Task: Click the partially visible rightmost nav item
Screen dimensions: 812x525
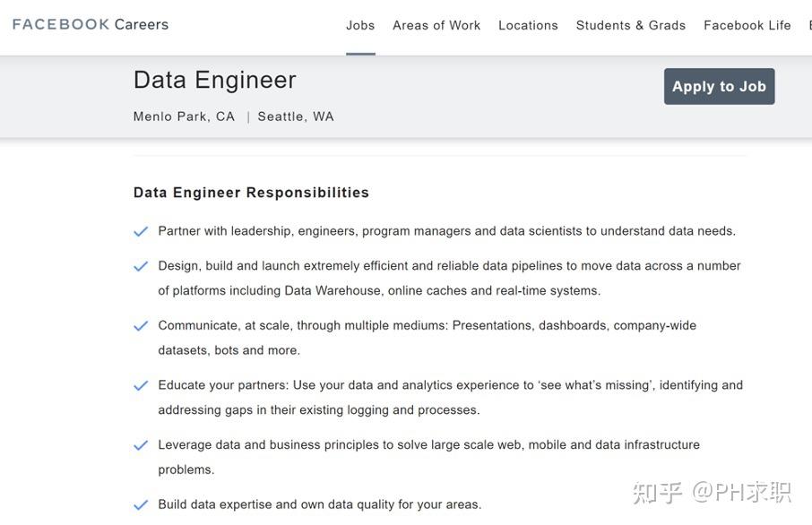Action: 809,25
